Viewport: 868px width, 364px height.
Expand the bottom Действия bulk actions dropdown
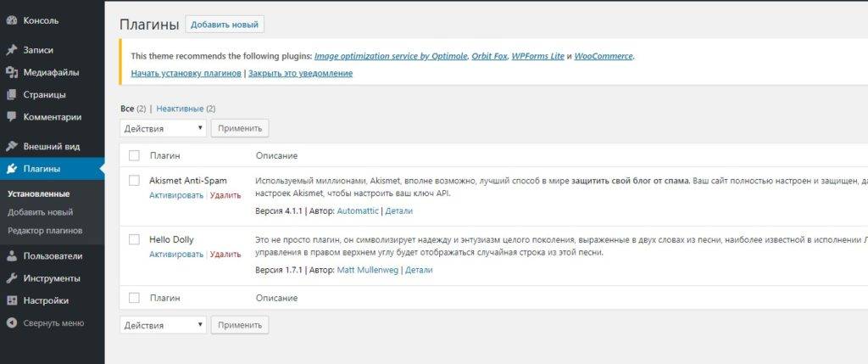point(163,325)
